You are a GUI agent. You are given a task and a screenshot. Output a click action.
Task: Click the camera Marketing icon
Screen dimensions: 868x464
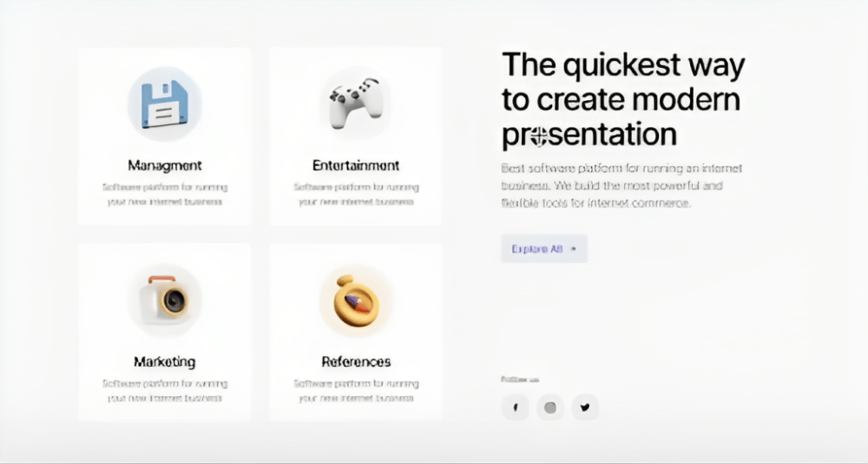tap(164, 300)
